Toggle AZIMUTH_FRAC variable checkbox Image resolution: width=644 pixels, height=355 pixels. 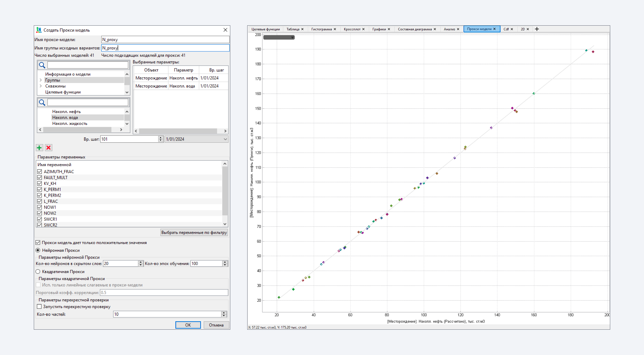(40, 171)
